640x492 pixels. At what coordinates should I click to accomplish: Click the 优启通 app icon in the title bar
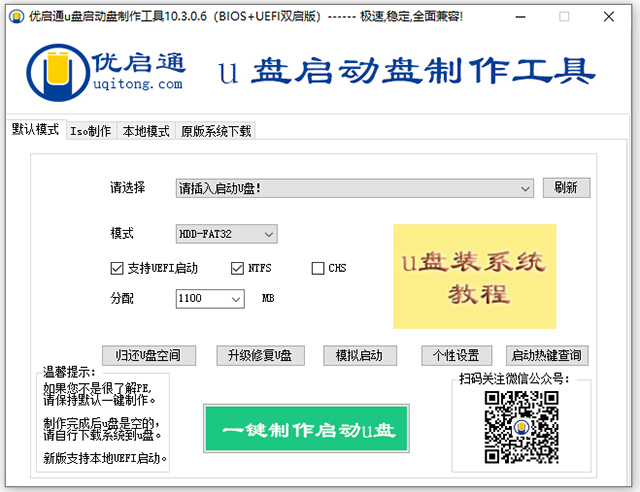[16, 17]
